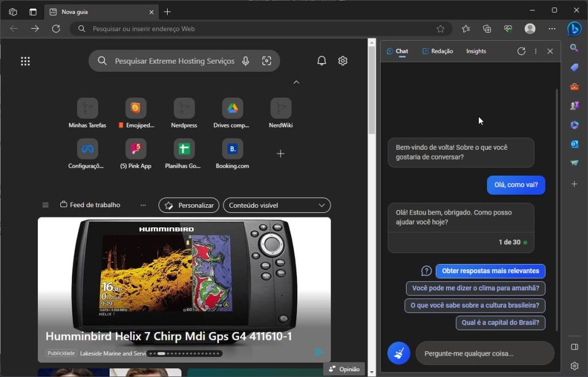The width and height of the screenshot is (588, 377).
Task: Open the browser settings ellipsis menu
Action: point(552,29)
